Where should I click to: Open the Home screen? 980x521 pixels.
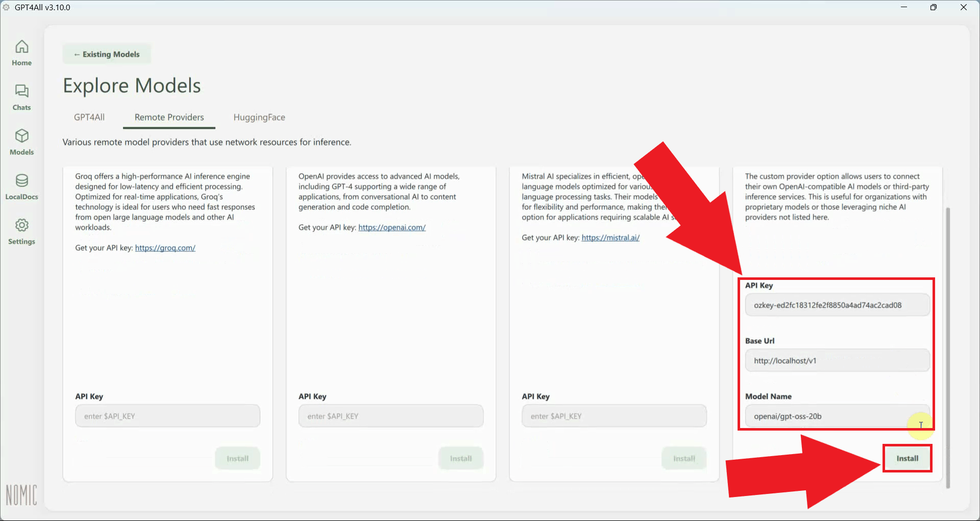point(21,53)
